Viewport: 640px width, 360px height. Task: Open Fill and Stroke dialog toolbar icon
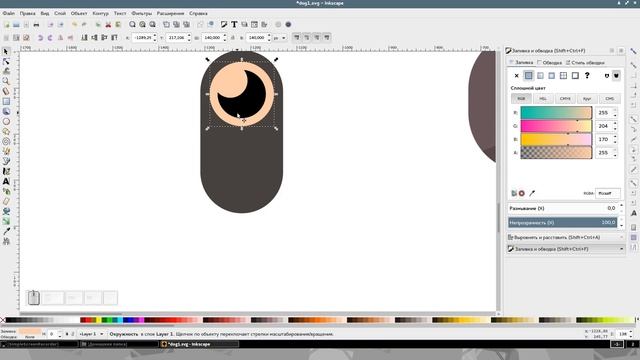[224, 24]
